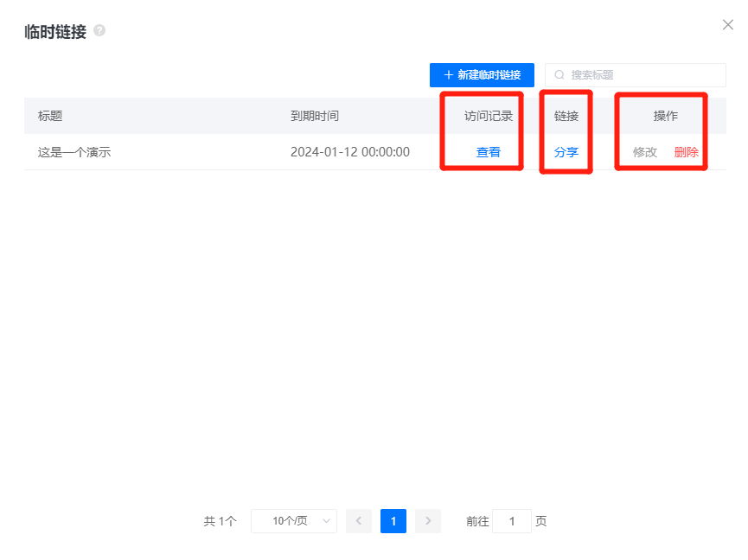
Task: Select the row titled 这是一个演示
Action: pos(74,152)
